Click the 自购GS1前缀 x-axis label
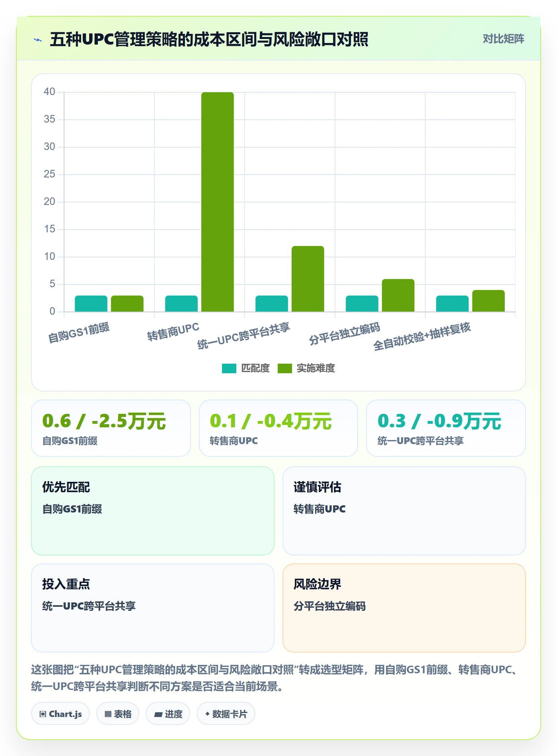Screen dimensions: 557x756 [79, 333]
